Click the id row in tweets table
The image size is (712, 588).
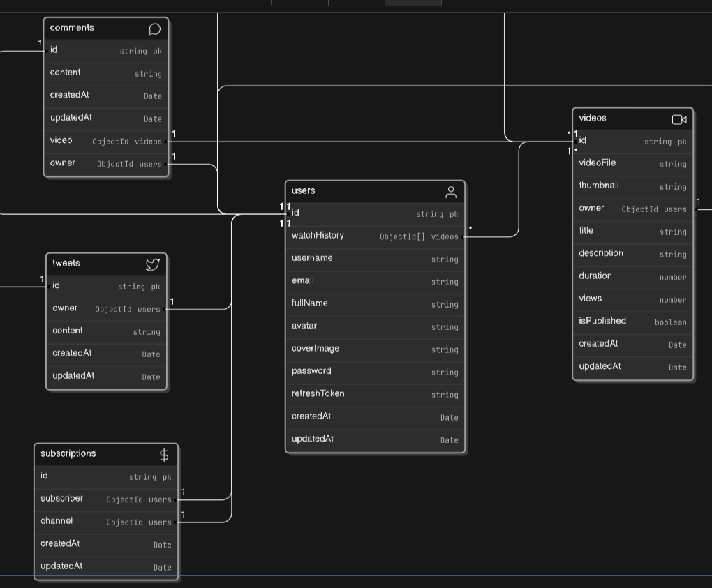point(107,287)
